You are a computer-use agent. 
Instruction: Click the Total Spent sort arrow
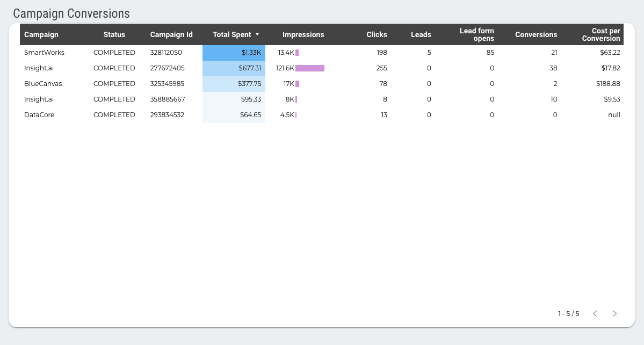(257, 34)
